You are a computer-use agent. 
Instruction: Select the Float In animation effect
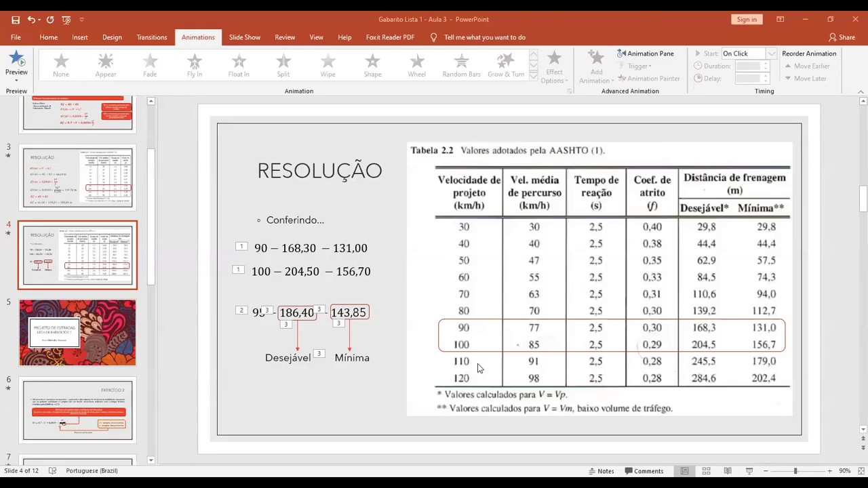[x=239, y=66]
